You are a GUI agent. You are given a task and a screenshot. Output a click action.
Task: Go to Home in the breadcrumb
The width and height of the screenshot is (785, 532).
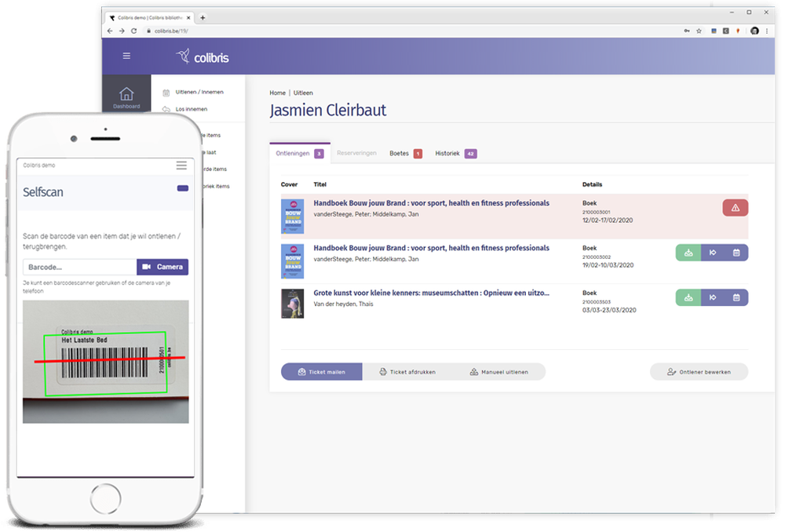277,93
